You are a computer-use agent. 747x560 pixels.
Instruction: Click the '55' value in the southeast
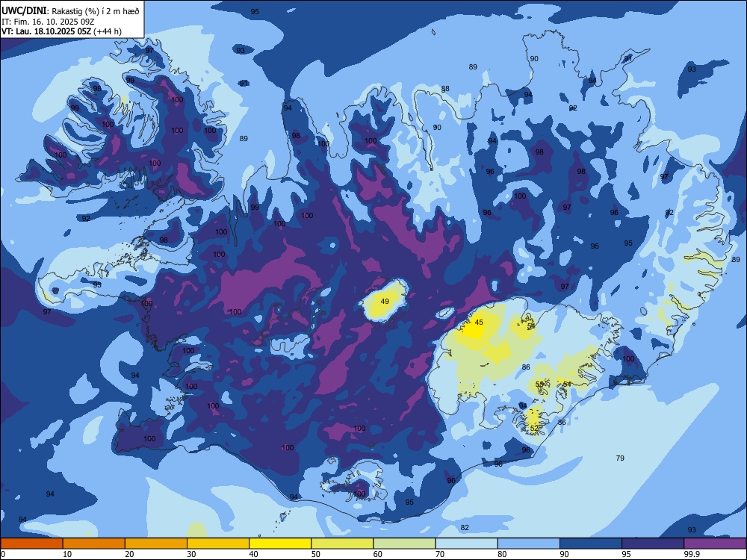pos(539,384)
